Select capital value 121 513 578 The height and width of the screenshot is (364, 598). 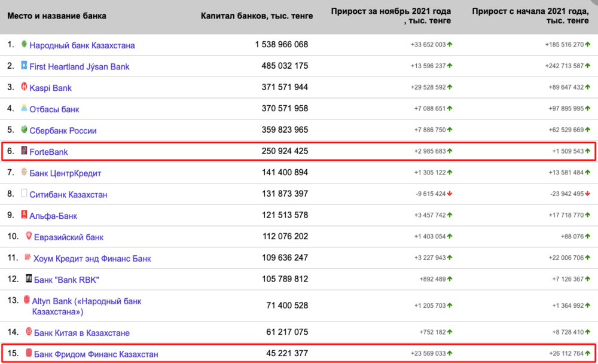(285, 215)
